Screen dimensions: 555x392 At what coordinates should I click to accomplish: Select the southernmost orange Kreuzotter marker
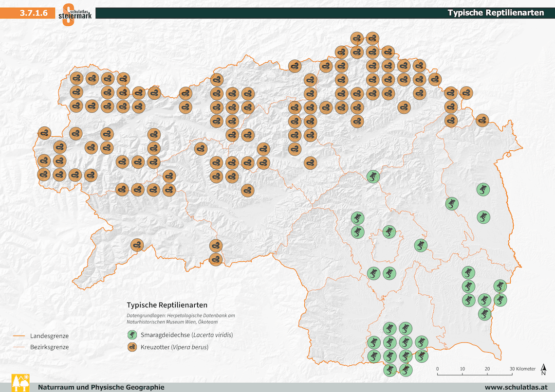click(216, 260)
